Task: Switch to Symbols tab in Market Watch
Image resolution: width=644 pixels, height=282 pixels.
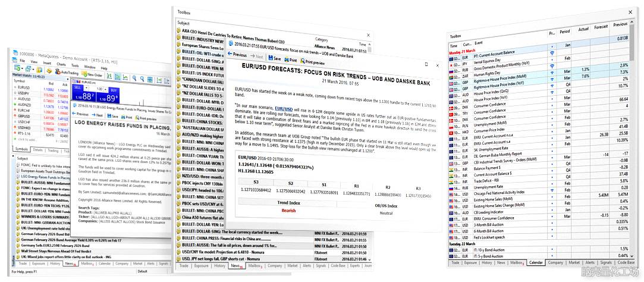Action: [x=21, y=149]
